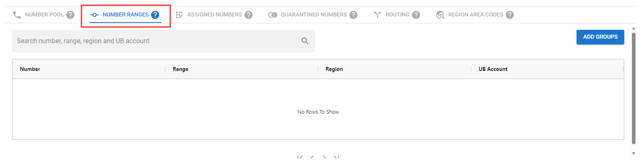Switch to the Number Pool tab
The image size is (644, 164).
[44, 15]
